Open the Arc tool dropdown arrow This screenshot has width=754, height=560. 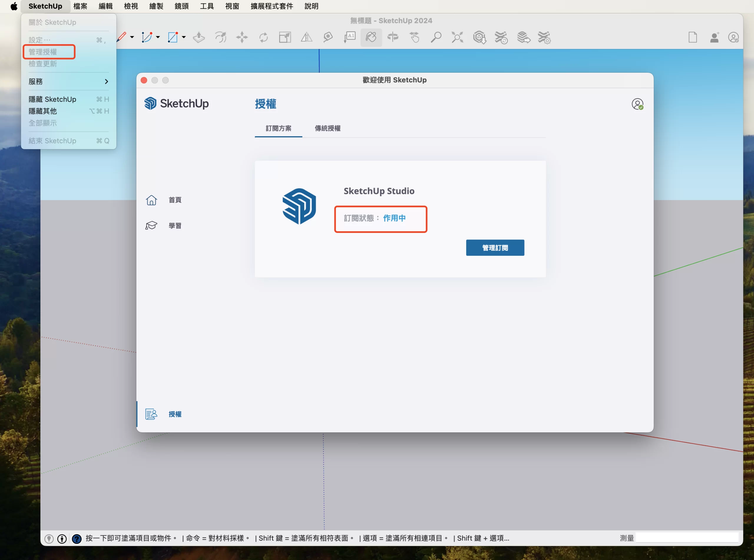pos(158,37)
